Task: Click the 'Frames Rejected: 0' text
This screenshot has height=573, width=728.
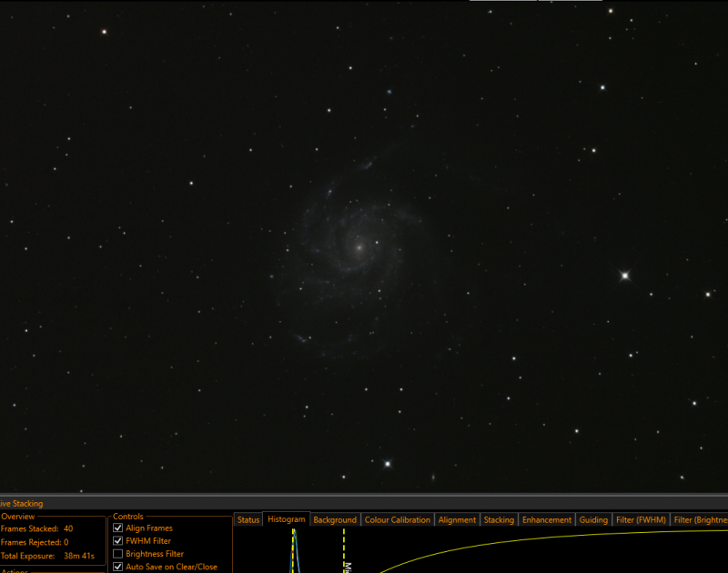Action: [35, 542]
